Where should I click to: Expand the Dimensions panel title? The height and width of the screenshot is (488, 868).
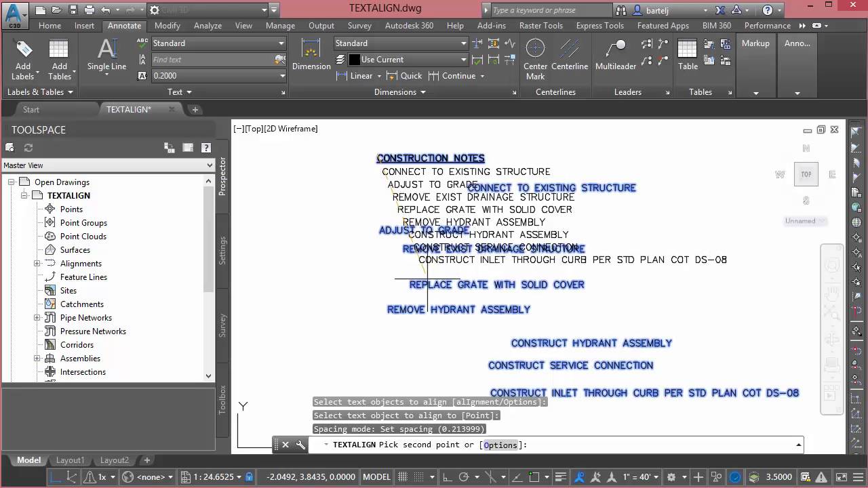coord(400,92)
